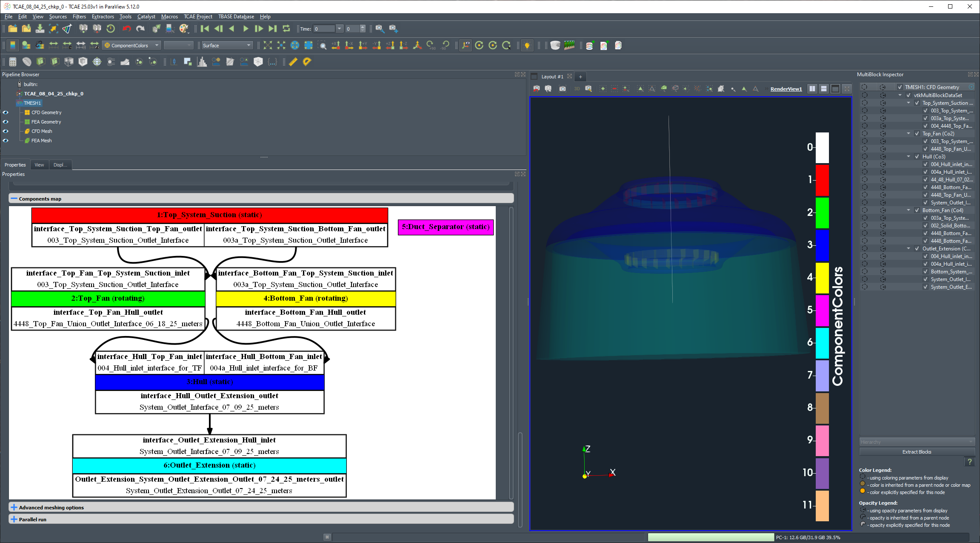The width and height of the screenshot is (980, 543).
Task: Click the Reset Camera icon
Action: [x=267, y=45]
